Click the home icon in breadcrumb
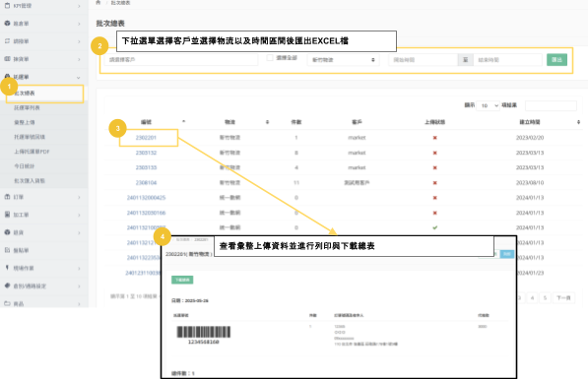 pyautogui.click(x=98, y=3)
